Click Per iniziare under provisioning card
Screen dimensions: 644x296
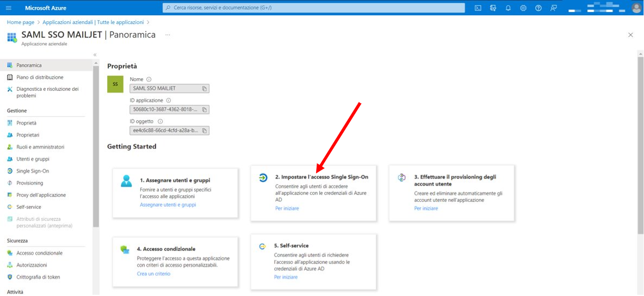tap(426, 208)
